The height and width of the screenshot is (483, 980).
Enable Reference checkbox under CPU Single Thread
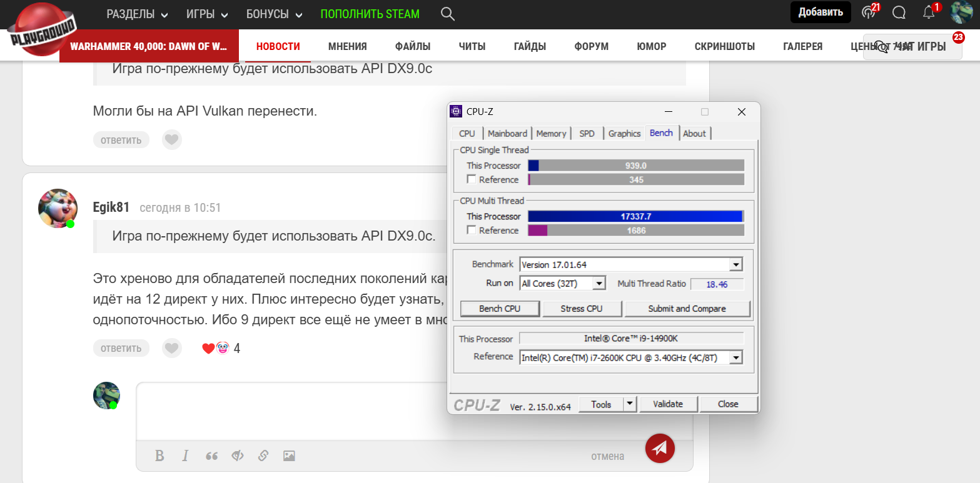(472, 179)
